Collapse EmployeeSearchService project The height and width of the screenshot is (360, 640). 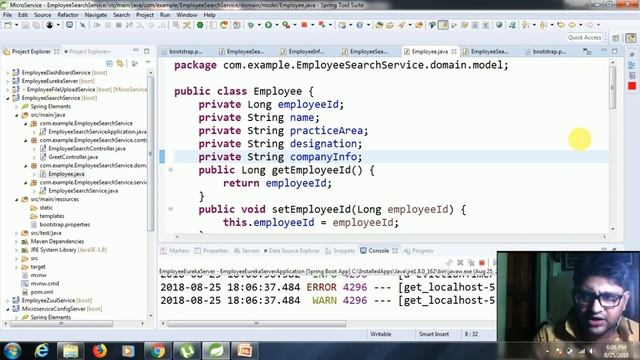[x=7, y=98]
